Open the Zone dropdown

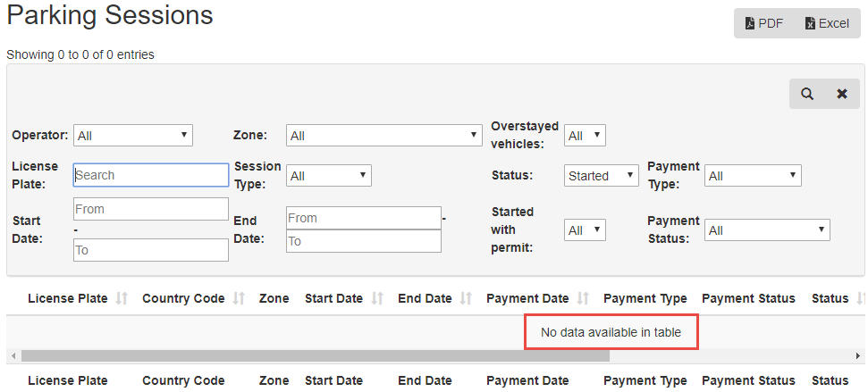[384, 136]
